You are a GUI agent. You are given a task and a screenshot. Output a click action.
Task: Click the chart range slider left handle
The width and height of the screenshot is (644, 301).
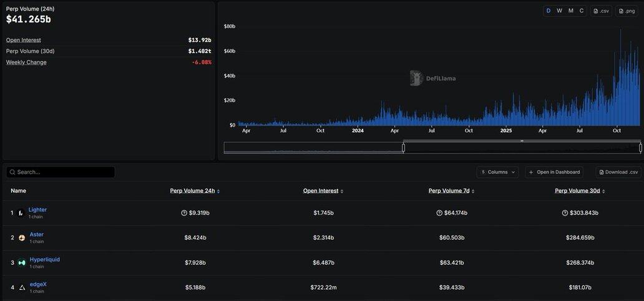[x=403, y=148]
